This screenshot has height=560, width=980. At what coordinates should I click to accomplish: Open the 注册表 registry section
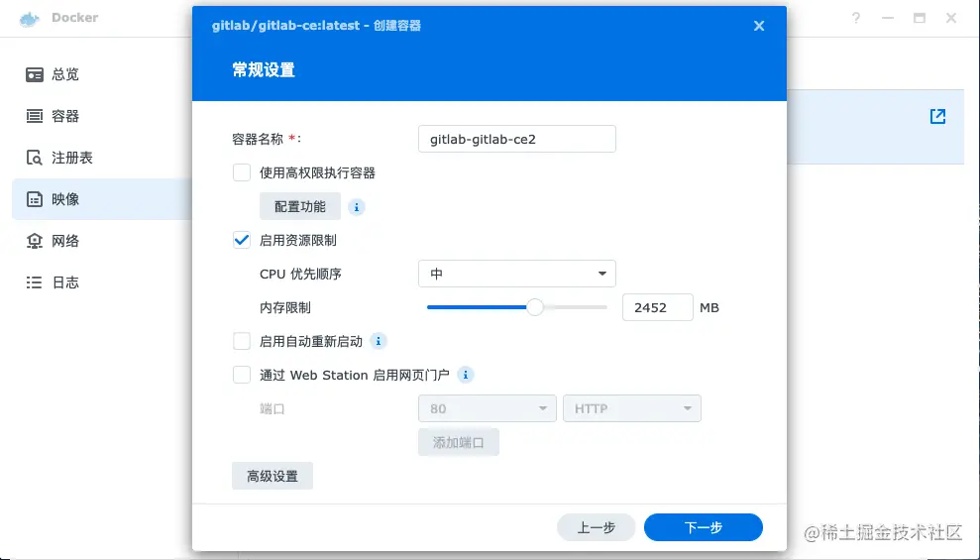tap(102, 158)
